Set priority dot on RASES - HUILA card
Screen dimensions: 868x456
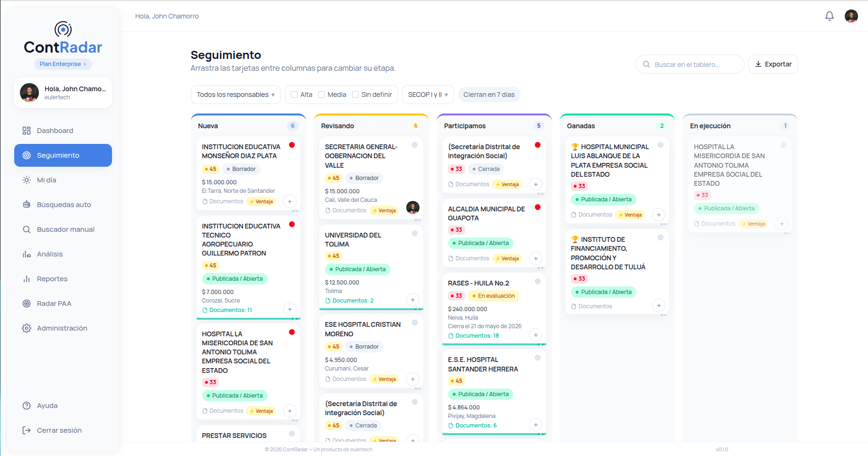click(x=538, y=281)
